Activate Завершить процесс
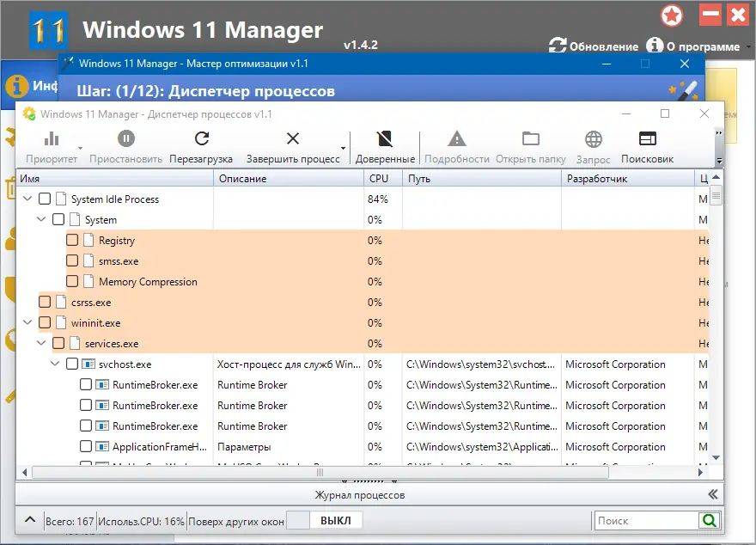 click(292, 138)
